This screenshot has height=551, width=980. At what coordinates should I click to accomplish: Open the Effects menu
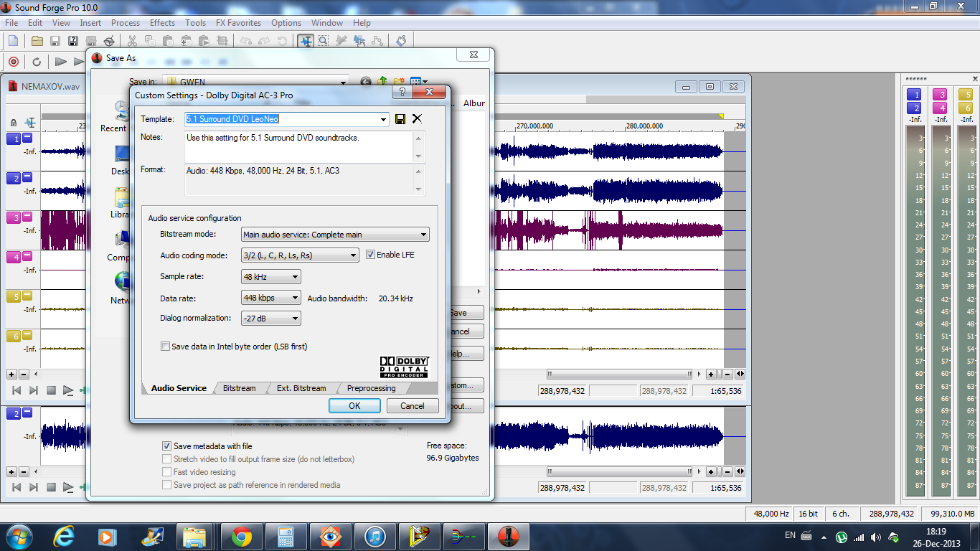[162, 23]
